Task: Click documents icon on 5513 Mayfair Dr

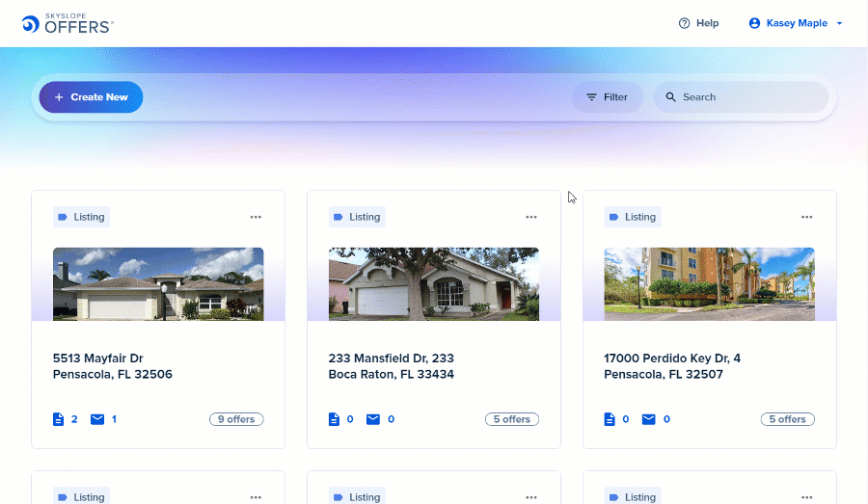Action: [58, 419]
